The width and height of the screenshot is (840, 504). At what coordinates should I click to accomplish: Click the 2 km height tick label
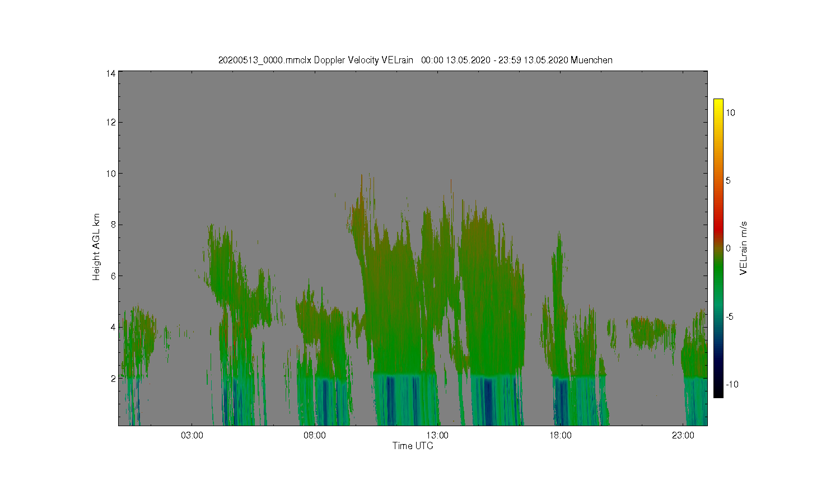[x=114, y=379]
